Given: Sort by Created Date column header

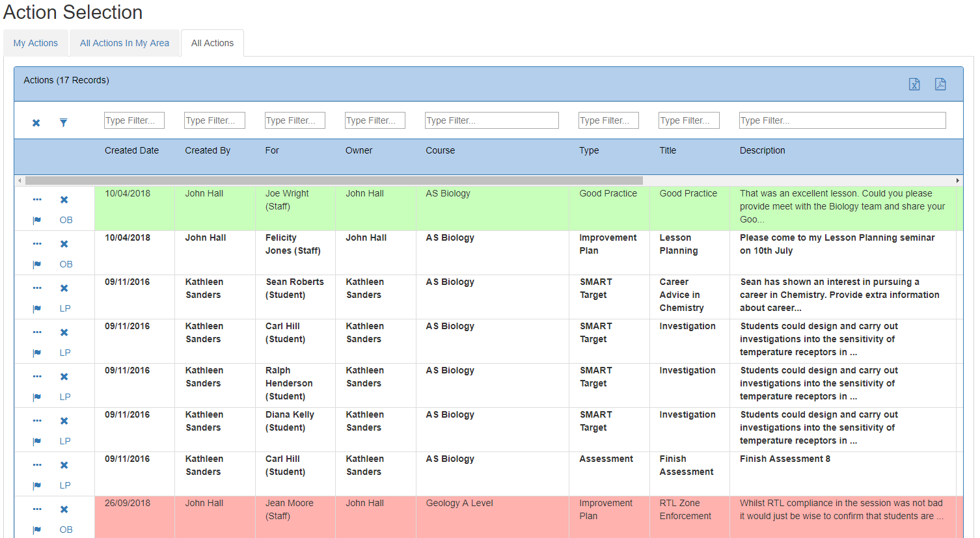Looking at the screenshot, I should [131, 150].
